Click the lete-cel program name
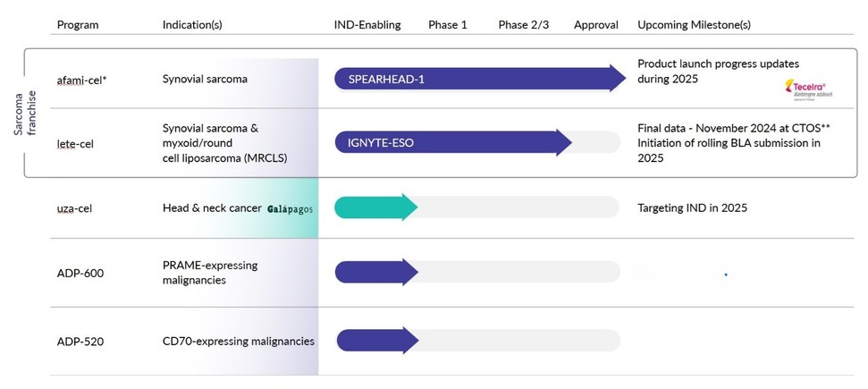 coord(76,142)
